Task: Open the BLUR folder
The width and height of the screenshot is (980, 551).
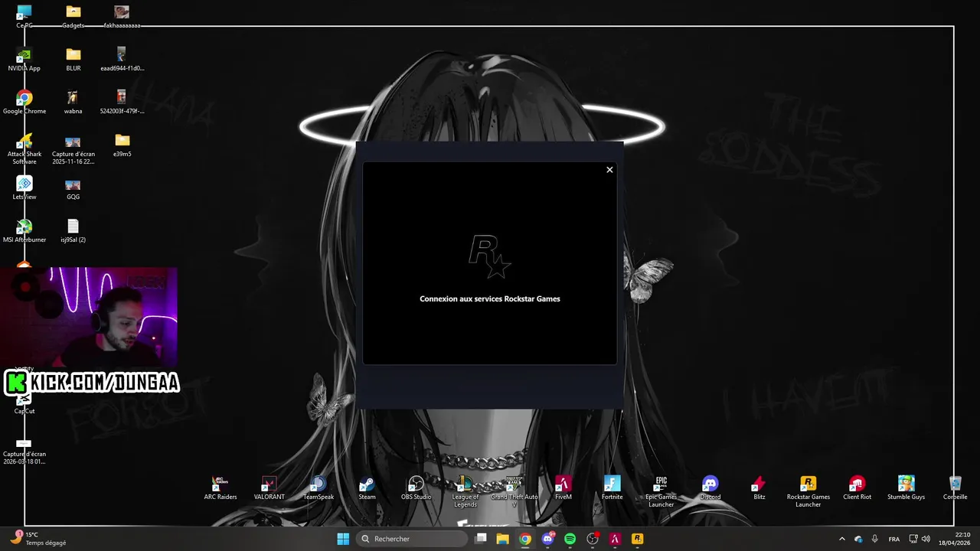Action: (x=73, y=60)
